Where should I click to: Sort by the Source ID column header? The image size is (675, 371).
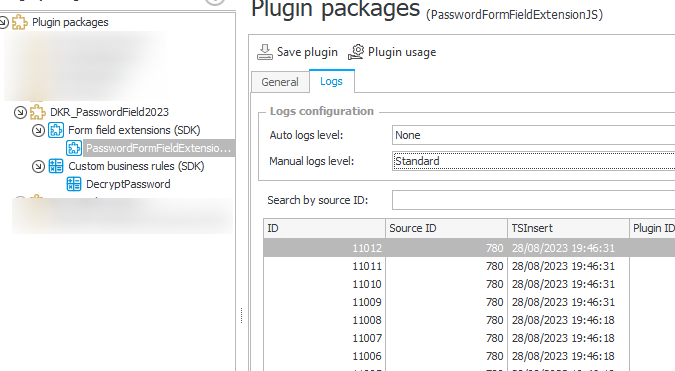tap(446, 228)
